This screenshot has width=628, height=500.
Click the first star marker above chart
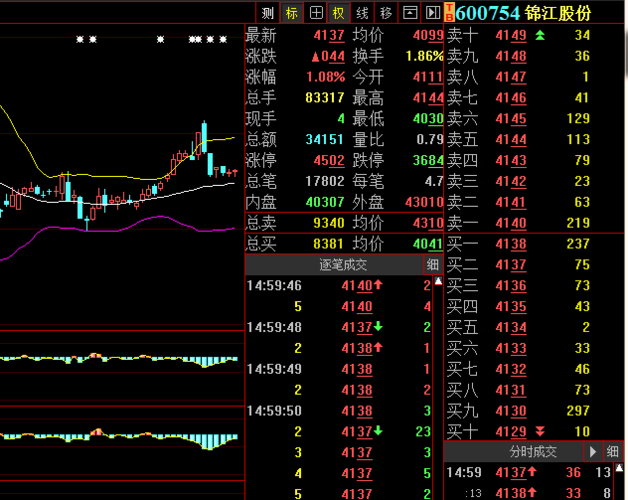point(80,39)
